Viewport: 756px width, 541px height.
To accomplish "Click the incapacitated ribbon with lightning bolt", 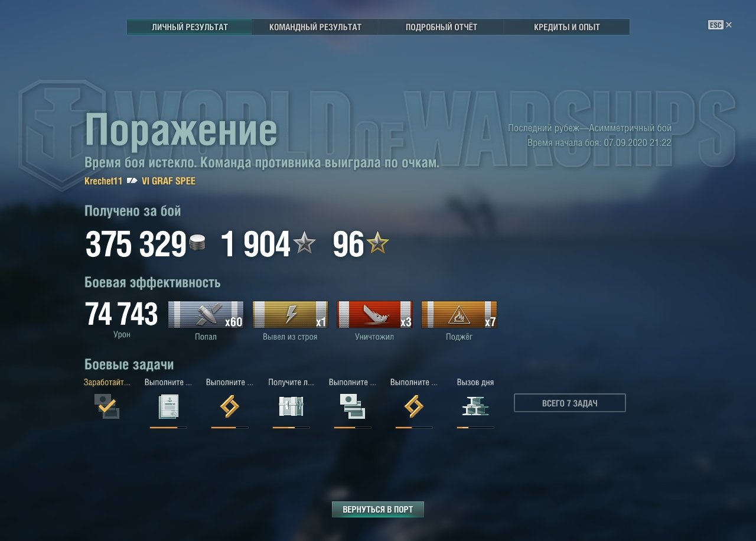I will [290, 314].
